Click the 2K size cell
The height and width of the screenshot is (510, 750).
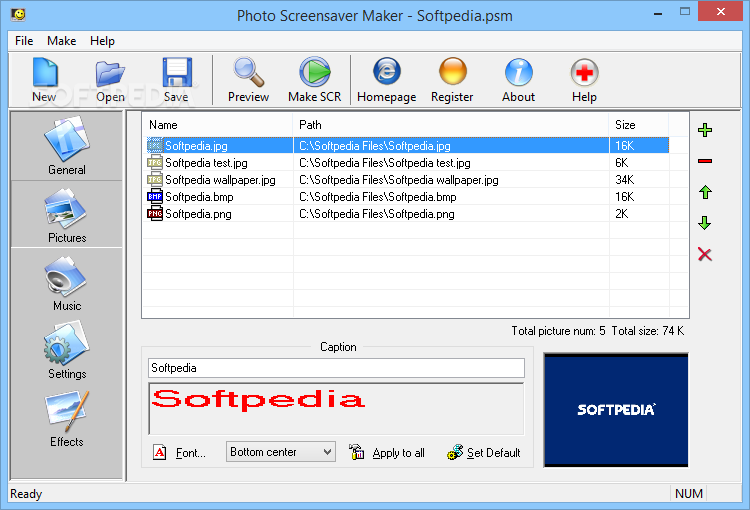click(622, 214)
